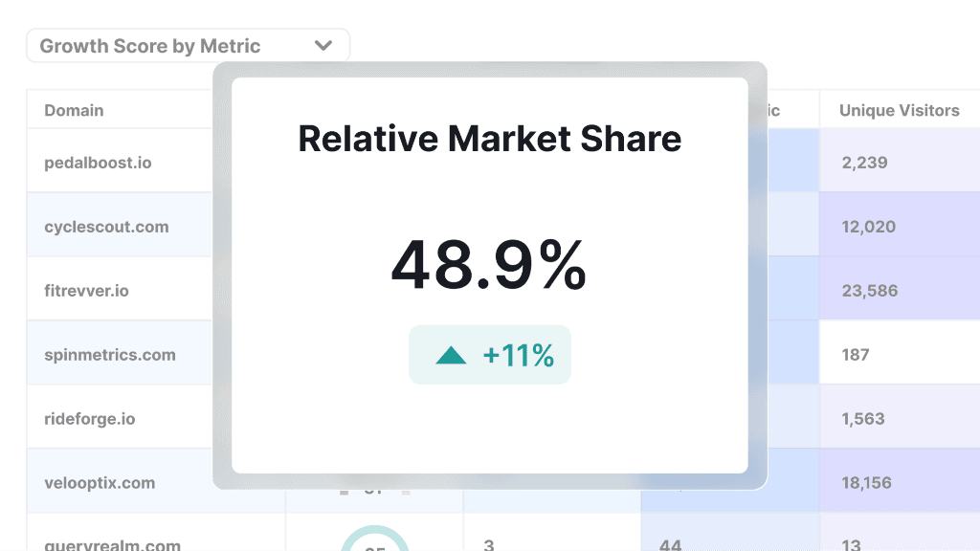980x551 pixels.
Task: Open the fitrevver.io domain entry
Action: coord(86,291)
